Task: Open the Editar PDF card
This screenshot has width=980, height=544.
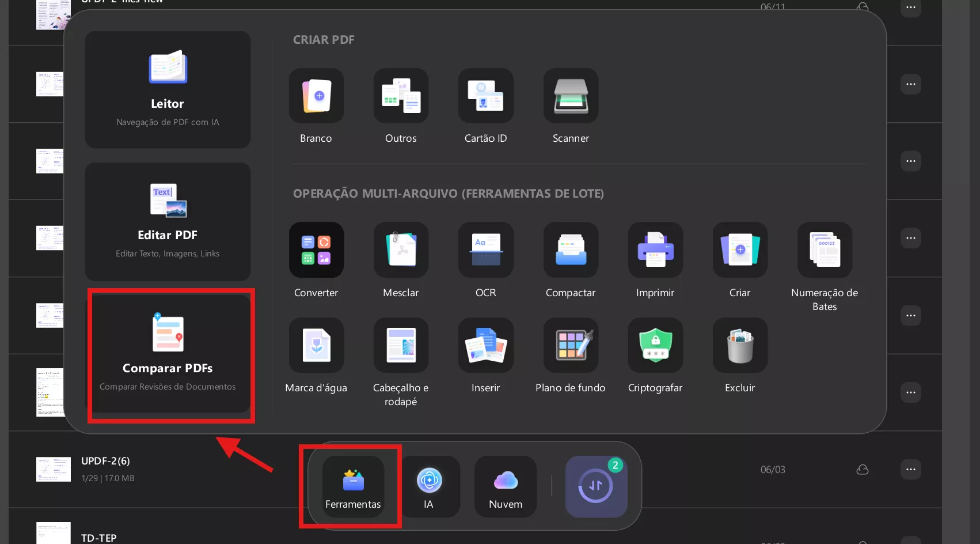Action: 168,222
